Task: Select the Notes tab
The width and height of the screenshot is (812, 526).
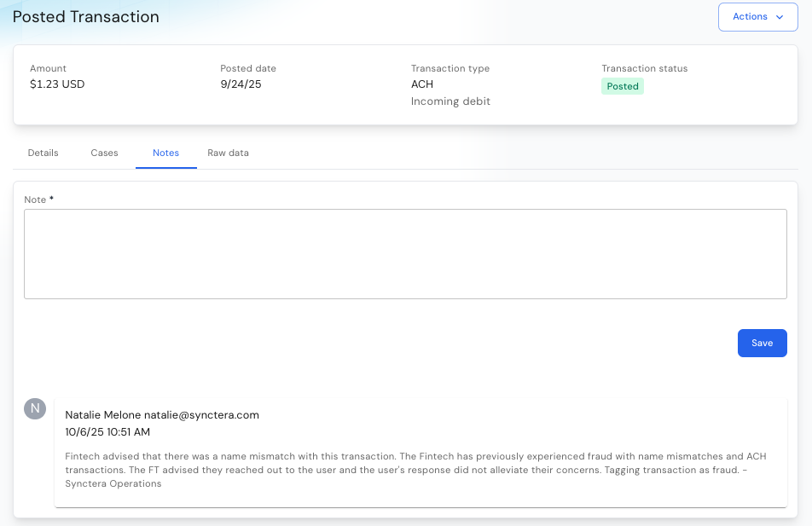Action: pos(165,153)
